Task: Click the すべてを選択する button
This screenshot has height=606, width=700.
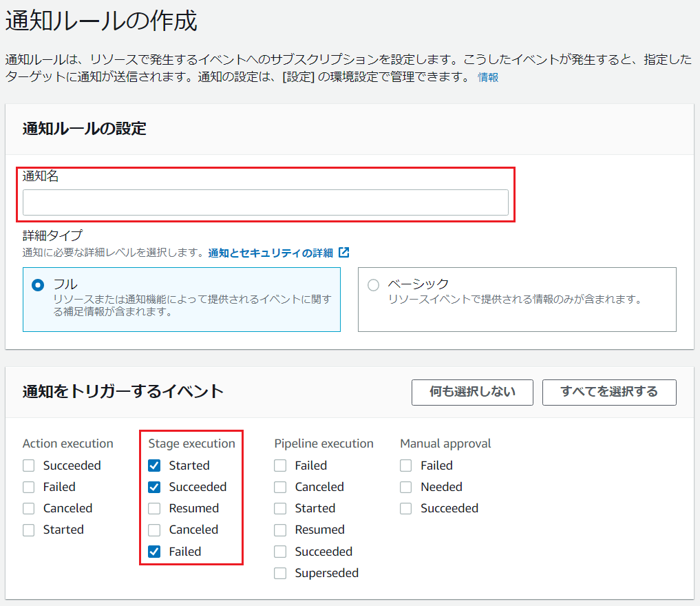Action: tap(608, 392)
